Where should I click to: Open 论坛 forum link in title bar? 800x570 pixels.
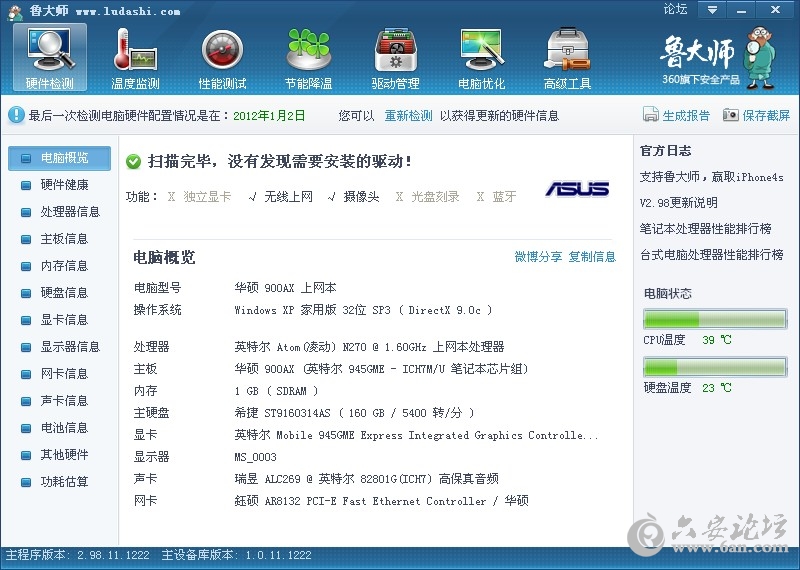675,10
